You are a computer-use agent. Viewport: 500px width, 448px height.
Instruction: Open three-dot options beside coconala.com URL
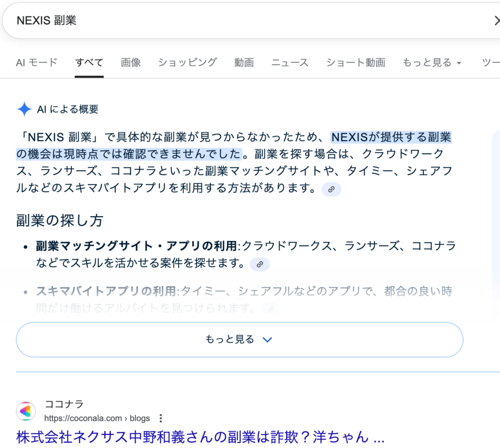161,418
